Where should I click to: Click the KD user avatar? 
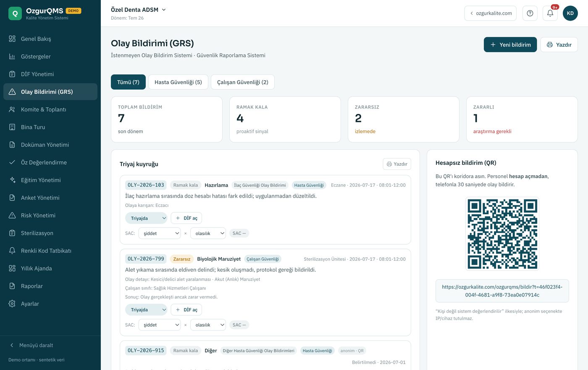(x=570, y=13)
